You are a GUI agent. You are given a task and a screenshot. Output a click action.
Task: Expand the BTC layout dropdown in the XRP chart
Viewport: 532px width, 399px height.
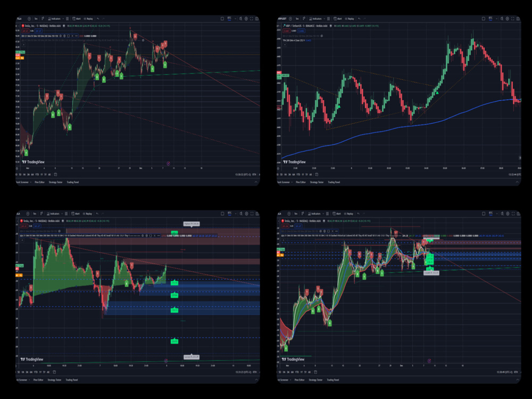coord(497,19)
